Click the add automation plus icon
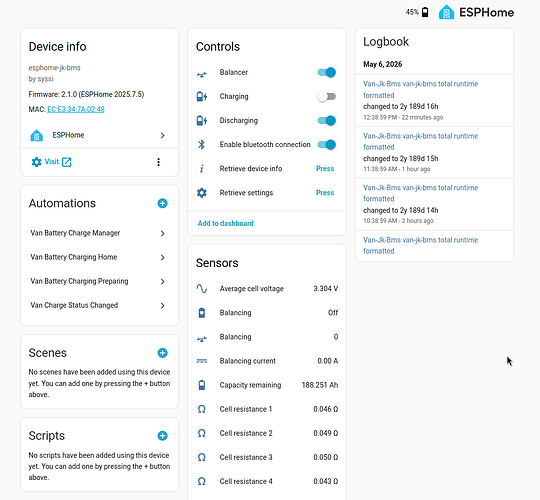 click(163, 204)
